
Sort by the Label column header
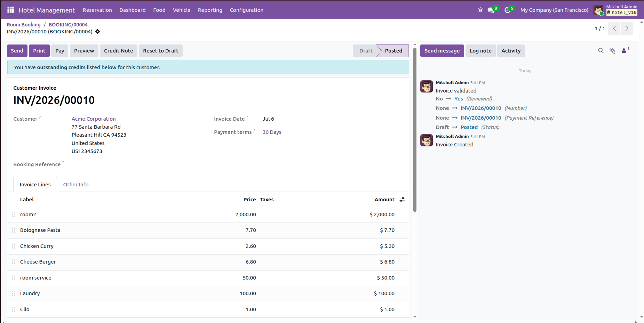coord(27,200)
